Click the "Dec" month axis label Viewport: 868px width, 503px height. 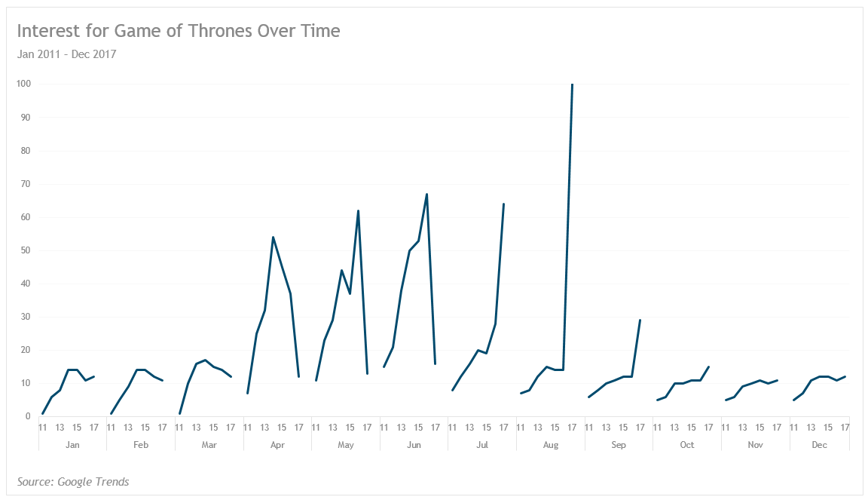819,445
